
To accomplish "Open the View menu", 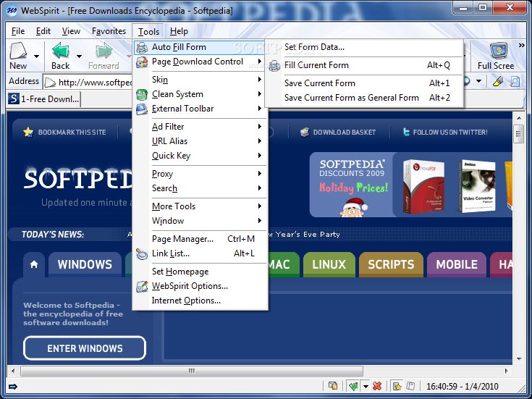I will [71, 31].
